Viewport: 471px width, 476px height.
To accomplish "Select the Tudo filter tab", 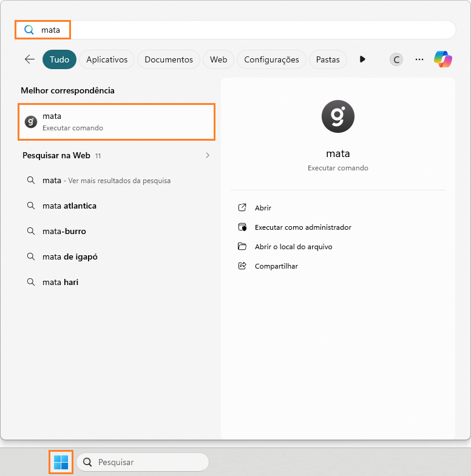I will click(59, 59).
